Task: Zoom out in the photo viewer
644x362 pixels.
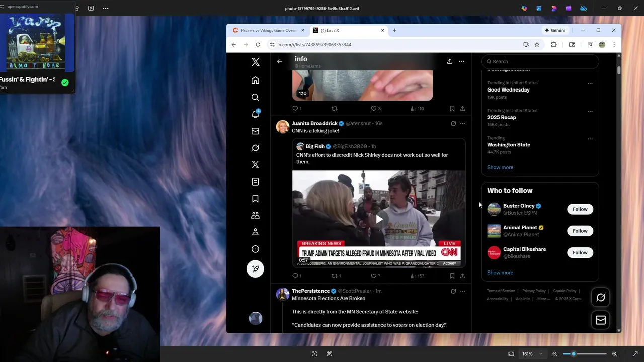Action: (555, 354)
